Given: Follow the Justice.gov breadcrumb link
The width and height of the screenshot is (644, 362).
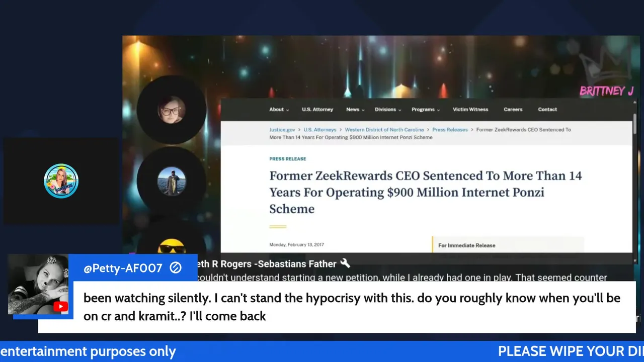Looking at the screenshot, I should pos(282,130).
